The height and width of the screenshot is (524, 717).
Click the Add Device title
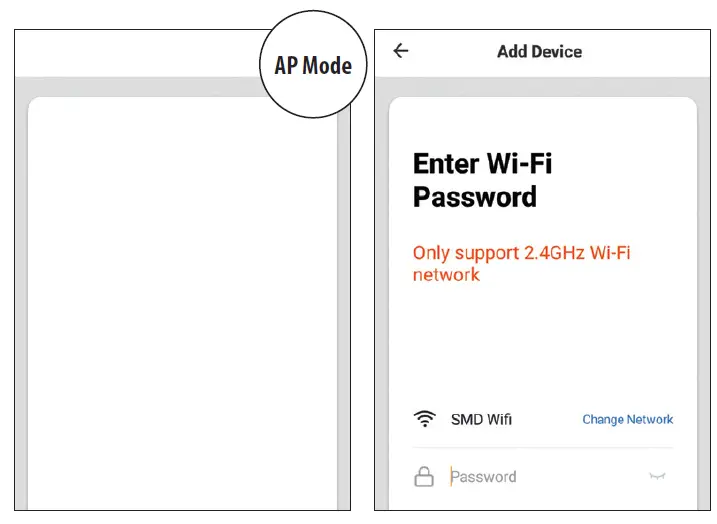click(x=539, y=51)
